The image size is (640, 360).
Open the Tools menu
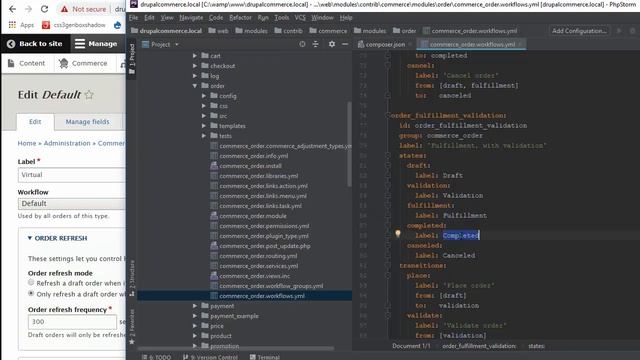282,18
